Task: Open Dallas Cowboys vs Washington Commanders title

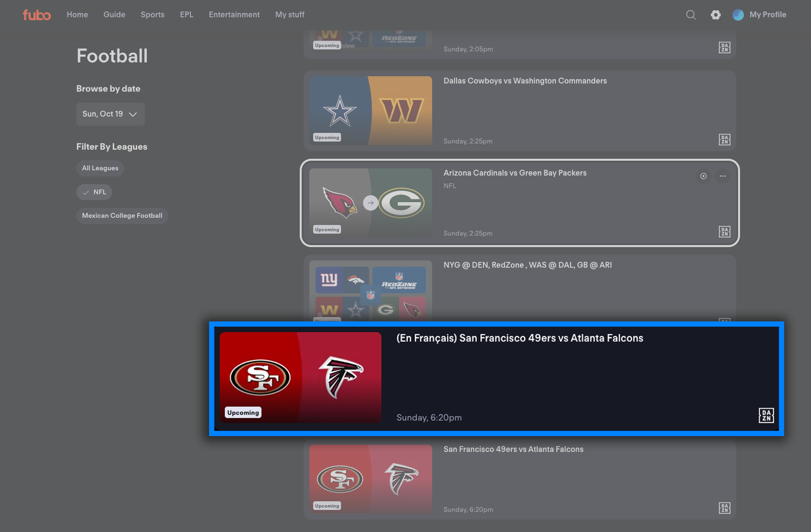Action: tap(525, 81)
